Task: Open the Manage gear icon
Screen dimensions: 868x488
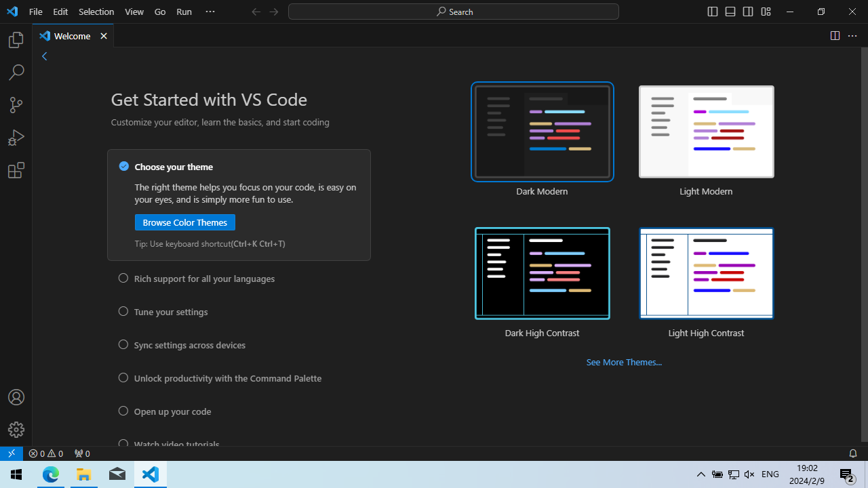Action: tap(16, 430)
